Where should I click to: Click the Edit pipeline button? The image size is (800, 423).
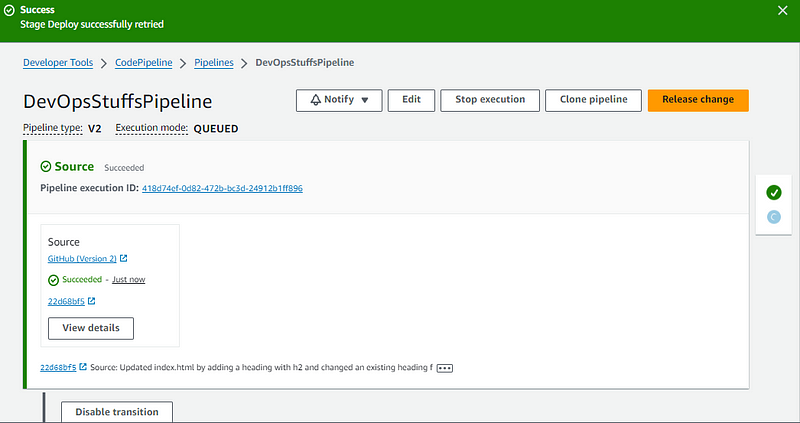[411, 100]
